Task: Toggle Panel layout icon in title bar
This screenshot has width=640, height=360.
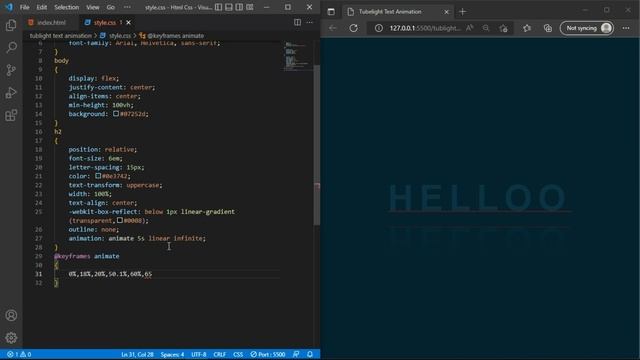Action: [229, 7]
